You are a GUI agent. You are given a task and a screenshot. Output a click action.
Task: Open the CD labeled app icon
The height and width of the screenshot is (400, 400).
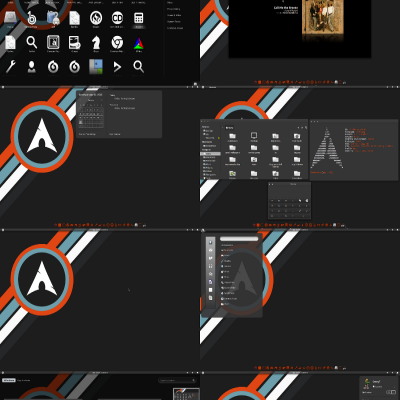click(x=117, y=18)
